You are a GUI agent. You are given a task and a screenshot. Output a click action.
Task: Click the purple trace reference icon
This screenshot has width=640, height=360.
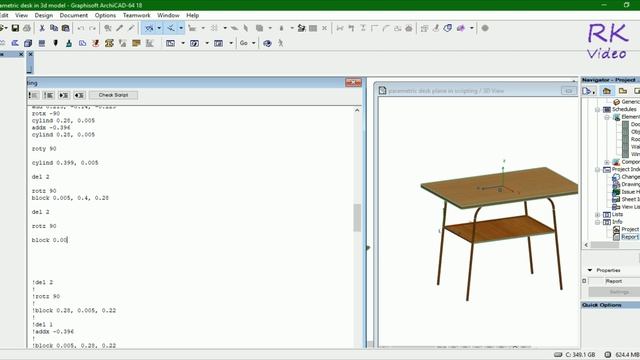(461, 28)
